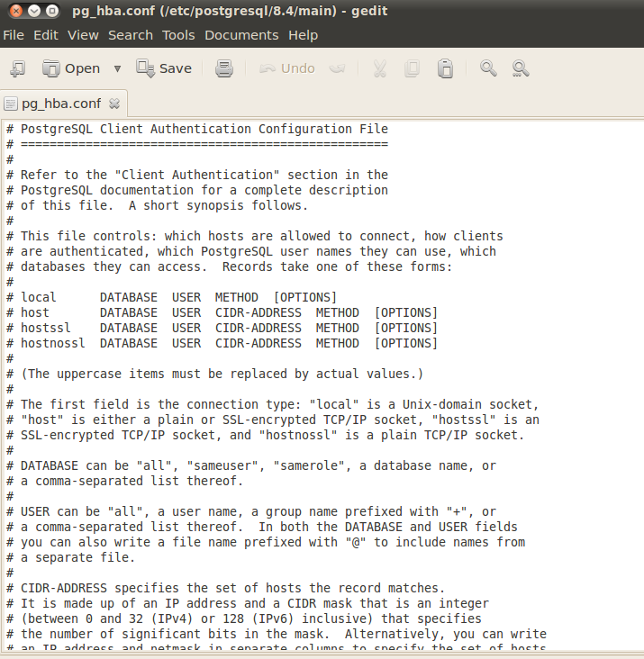Click the "hostssl" record form line
Image resolution: width=644 pixels, height=659 pixels.
point(222,328)
